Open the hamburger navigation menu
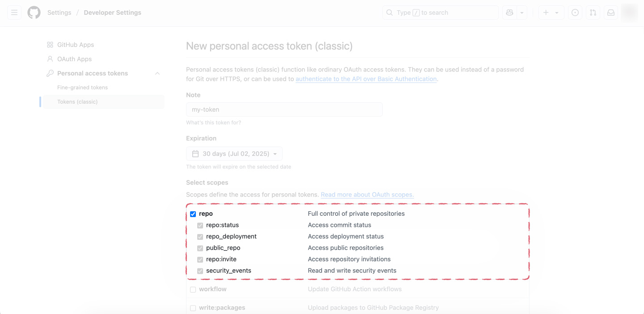Image resolution: width=644 pixels, height=314 pixels. pyautogui.click(x=14, y=12)
